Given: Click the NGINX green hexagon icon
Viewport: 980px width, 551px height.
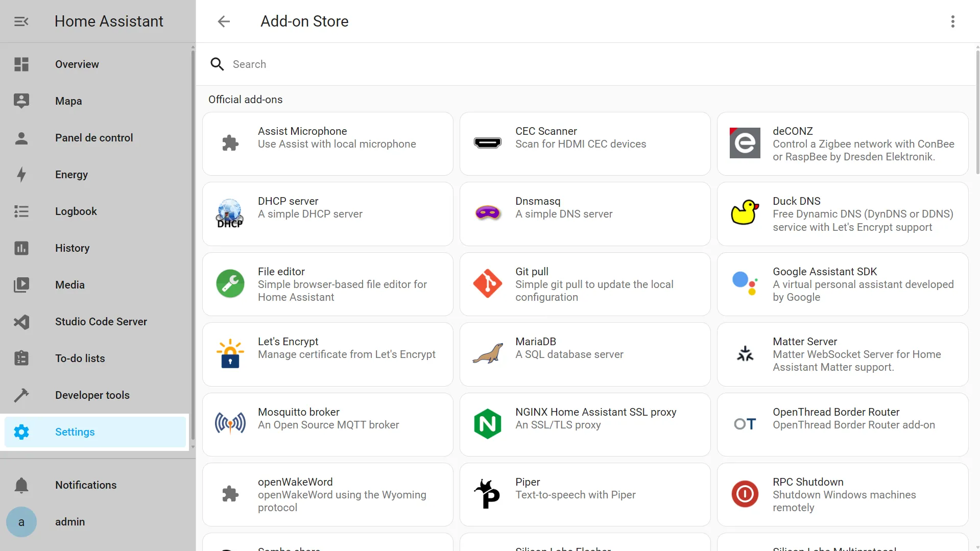Looking at the screenshot, I should [x=488, y=423].
